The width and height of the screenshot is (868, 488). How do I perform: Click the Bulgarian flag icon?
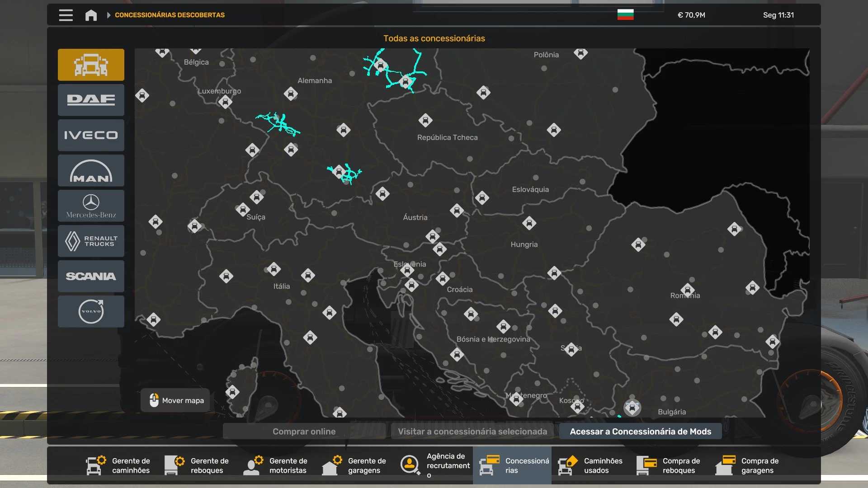pyautogui.click(x=625, y=15)
